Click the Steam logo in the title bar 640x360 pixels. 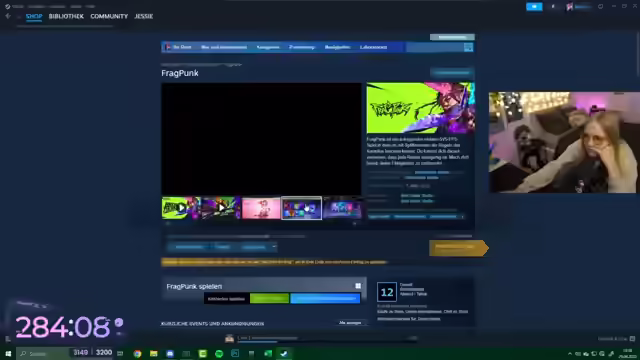click(7, 6)
